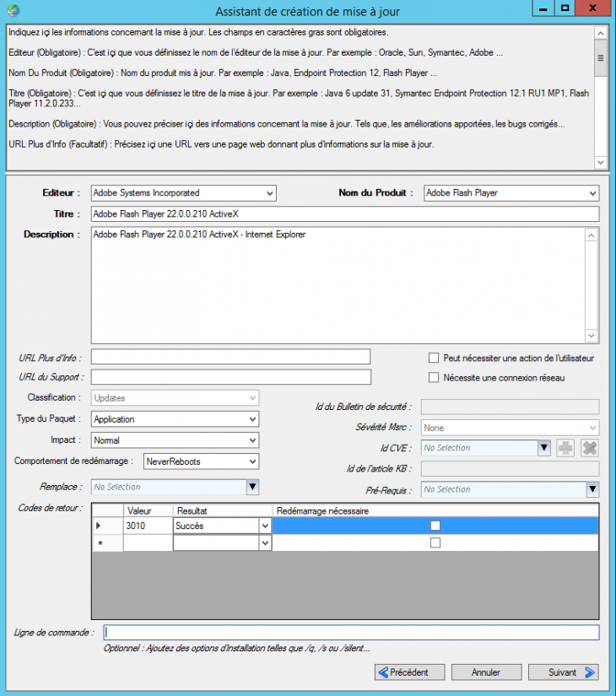
Task: Click the Valeur column header
Action: (x=148, y=510)
